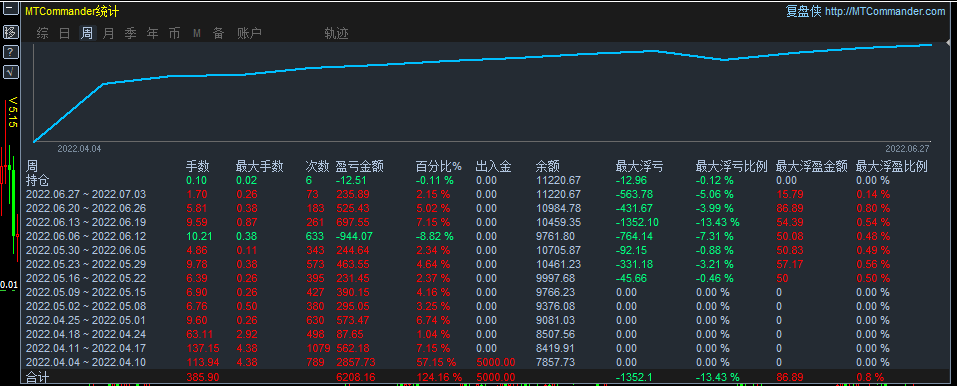Click the trade count 1079
The height and width of the screenshot is (386, 957).
[x=318, y=349]
